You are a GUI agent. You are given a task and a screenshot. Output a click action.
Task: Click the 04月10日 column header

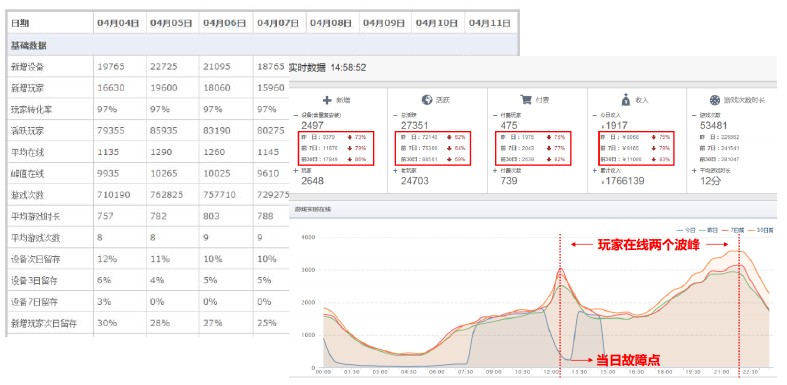click(x=437, y=23)
